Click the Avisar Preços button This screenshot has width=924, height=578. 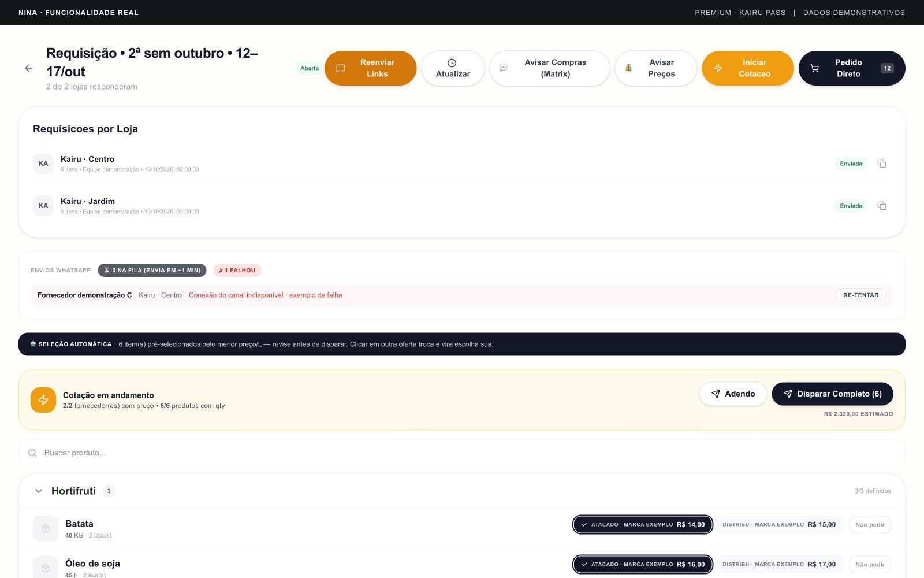point(655,68)
